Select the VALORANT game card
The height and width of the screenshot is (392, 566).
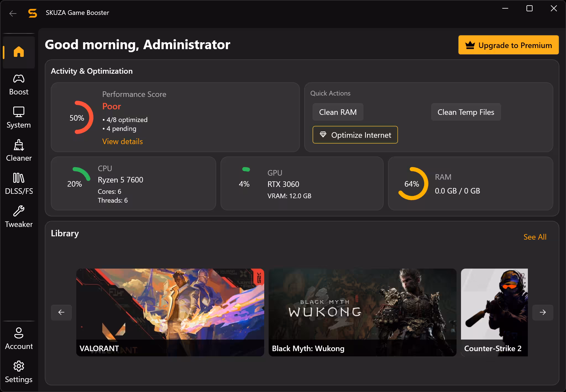click(170, 312)
